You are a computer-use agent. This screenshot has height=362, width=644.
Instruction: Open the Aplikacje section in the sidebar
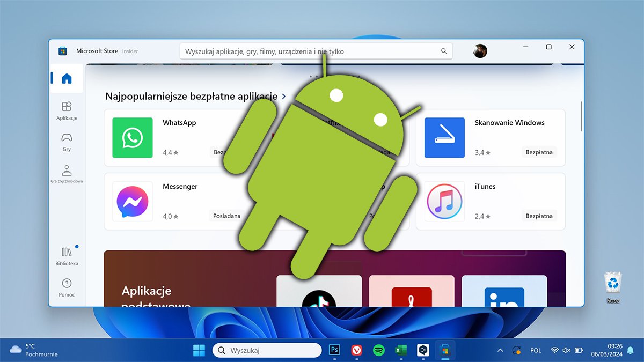(67, 111)
